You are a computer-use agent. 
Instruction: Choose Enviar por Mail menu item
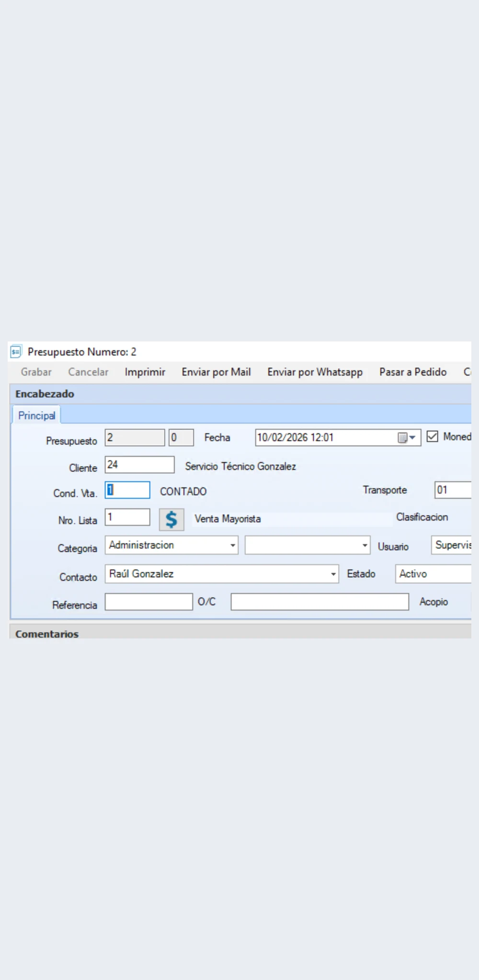[x=216, y=372]
